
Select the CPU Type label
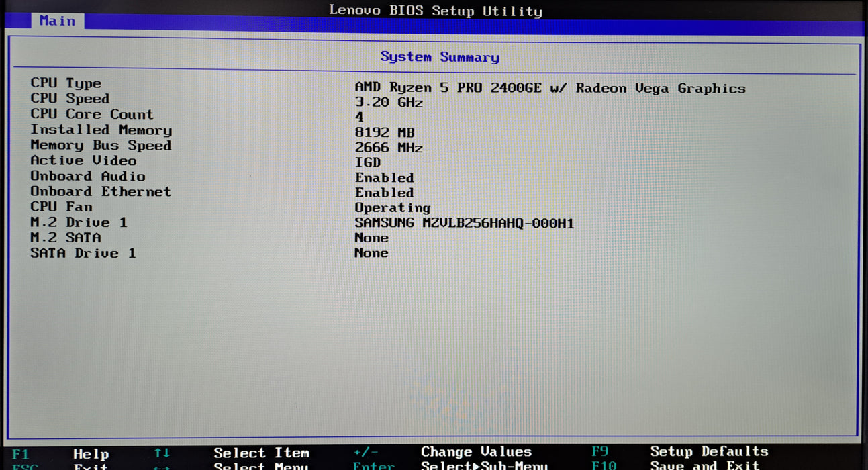[x=66, y=83]
